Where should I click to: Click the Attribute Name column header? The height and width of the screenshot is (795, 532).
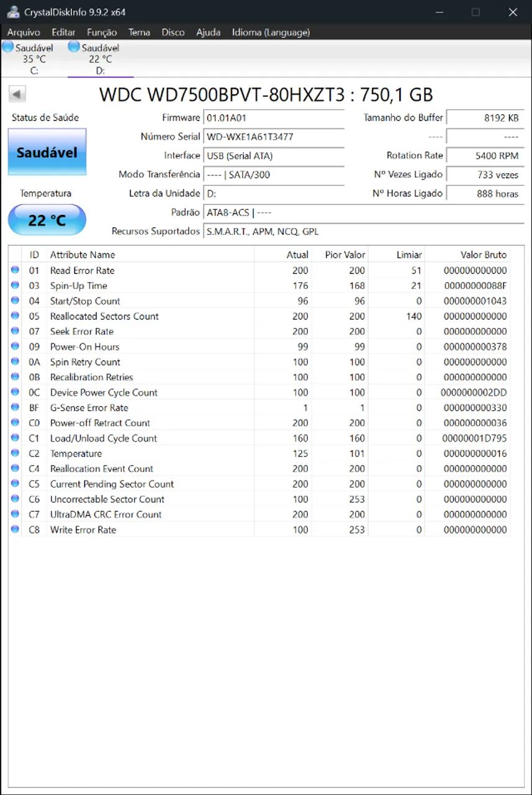pyautogui.click(x=150, y=255)
